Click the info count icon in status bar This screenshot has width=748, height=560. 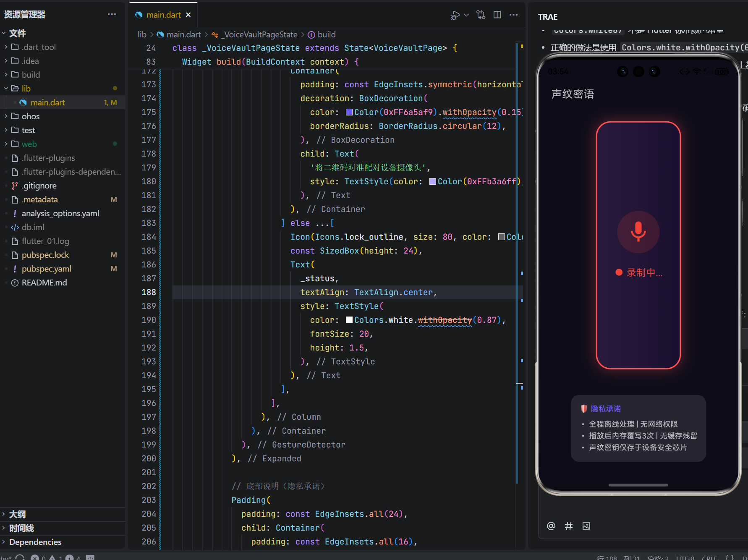[x=70, y=557]
